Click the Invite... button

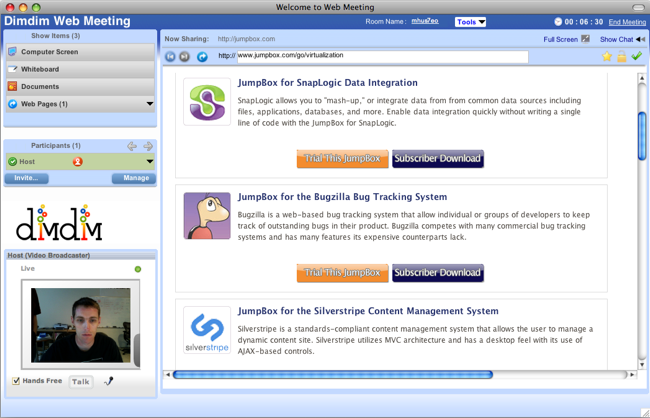[x=27, y=178]
